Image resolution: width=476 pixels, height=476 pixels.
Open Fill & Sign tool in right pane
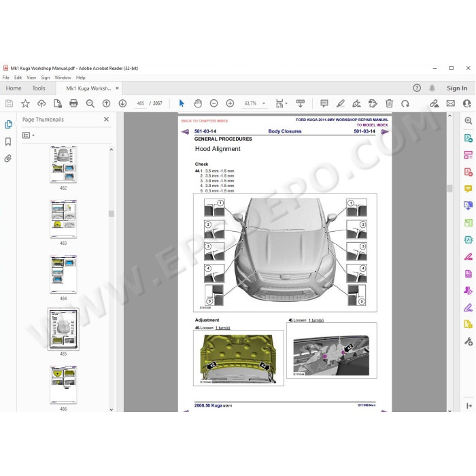click(468, 308)
